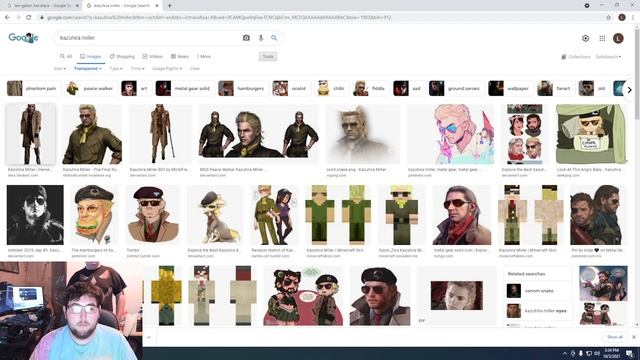The image size is (640, 360).
Task: Switch to the All results tab
Action: (66, 56)
